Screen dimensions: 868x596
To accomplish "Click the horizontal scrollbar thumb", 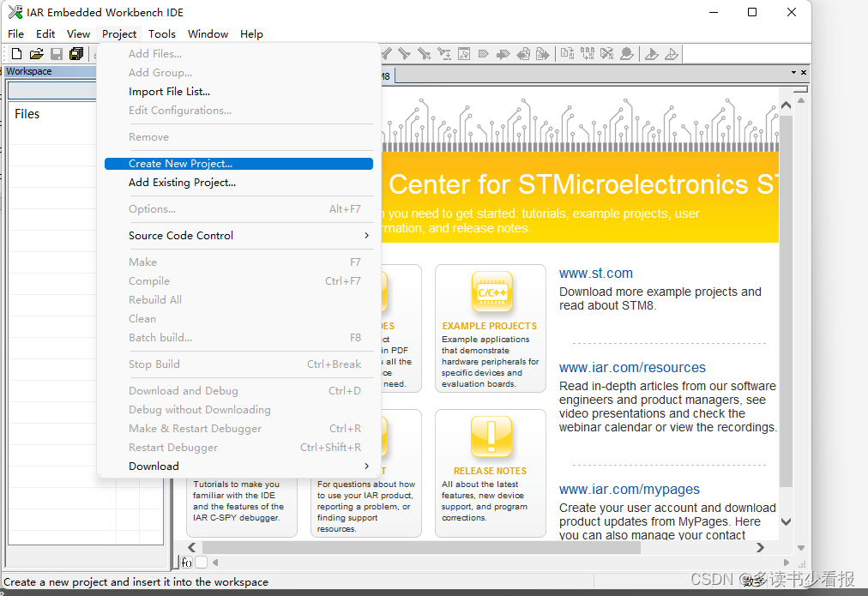I will [x=421, y=547].
